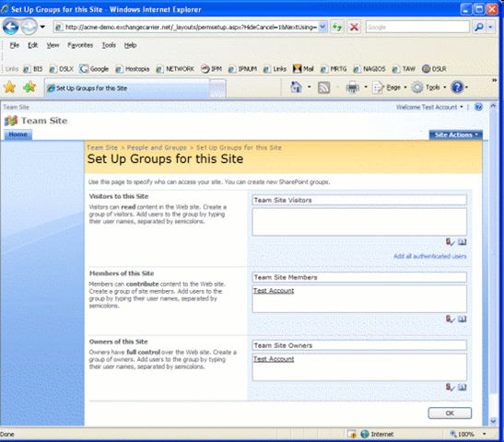Click the browser Refresh icon
This screenshot has height=442, width=504.
pos(337,27)
